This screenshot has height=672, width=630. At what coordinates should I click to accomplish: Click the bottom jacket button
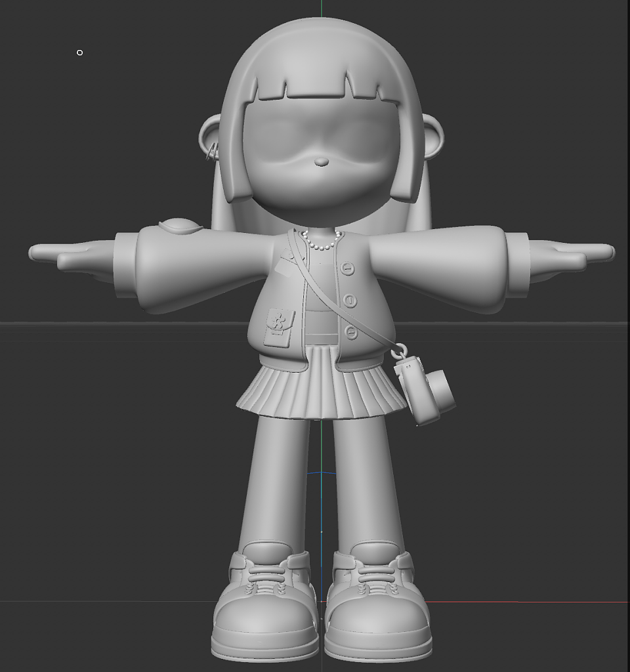tap(352, 331)
